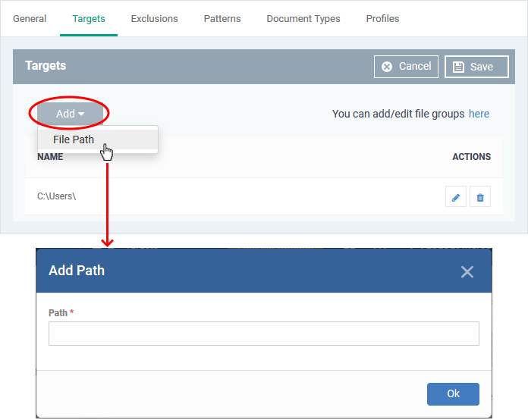Focus the Path input field
The image size is (528, 420).
264,334
